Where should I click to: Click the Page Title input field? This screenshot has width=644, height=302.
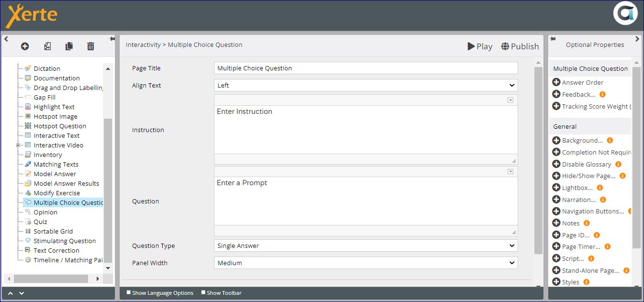click(x=366, y=68)
